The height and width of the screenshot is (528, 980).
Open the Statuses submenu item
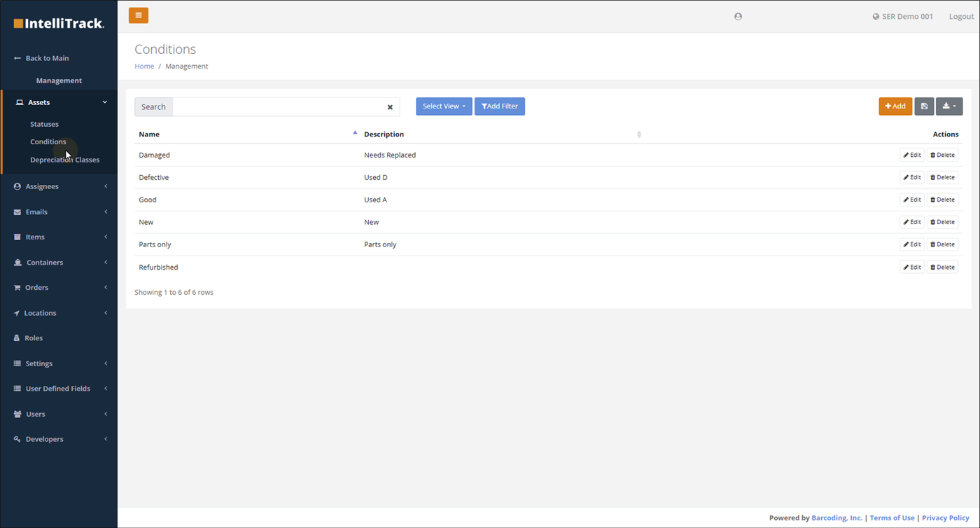pos(44,124)
